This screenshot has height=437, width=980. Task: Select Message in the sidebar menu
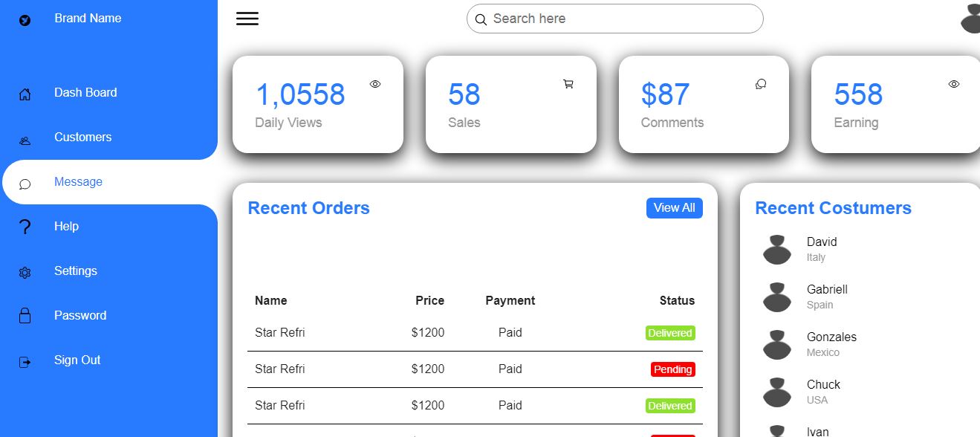coord(78,181)
